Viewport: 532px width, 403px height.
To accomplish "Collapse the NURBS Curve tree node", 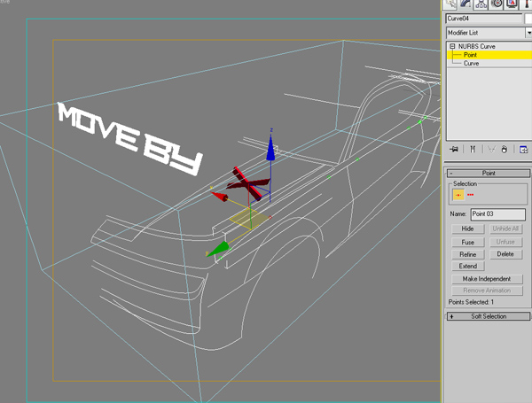I will [x=452, y=46].
